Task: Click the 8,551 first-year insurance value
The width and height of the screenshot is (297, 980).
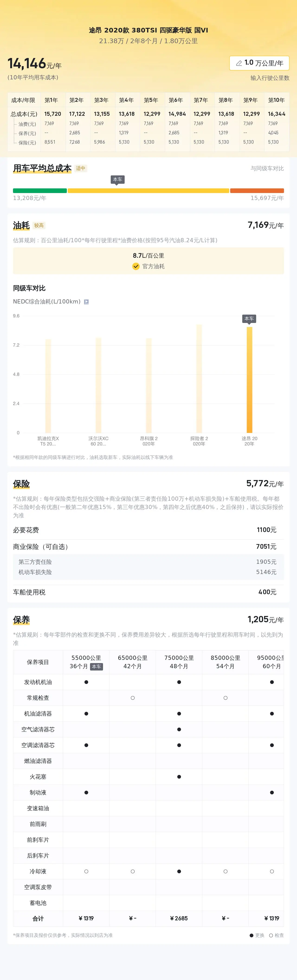Action: [50, 142]
